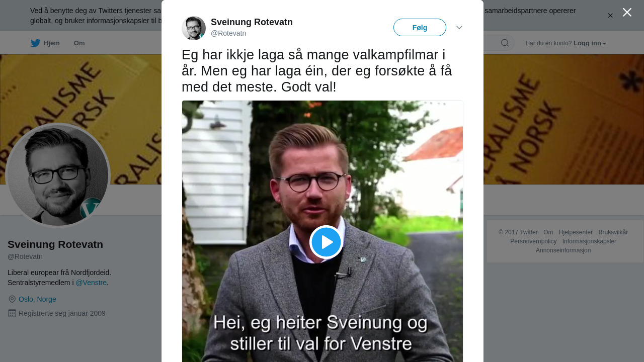Open the Logg inn dropdown

(x=590, y=43)
